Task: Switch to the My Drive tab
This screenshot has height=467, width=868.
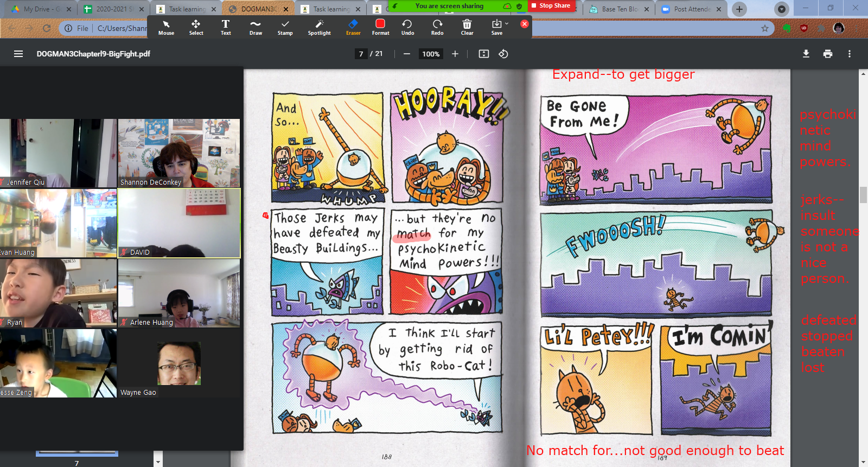Action: (40, 9)
